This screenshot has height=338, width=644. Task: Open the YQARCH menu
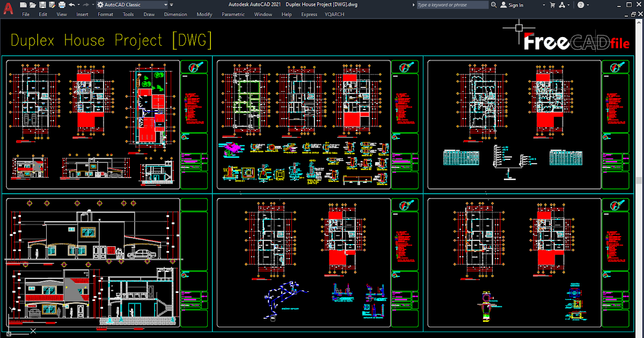(335, 14)
